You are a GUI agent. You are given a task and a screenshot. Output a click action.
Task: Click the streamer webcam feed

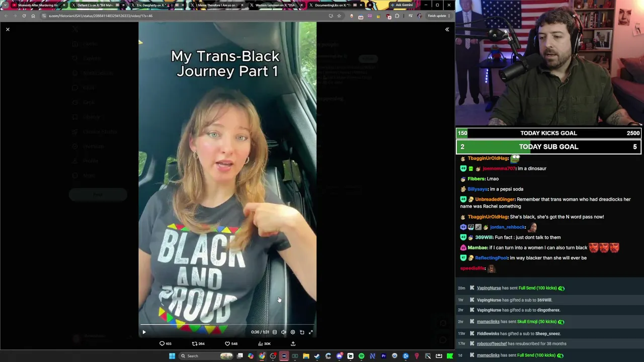click(x=549, y=63)
